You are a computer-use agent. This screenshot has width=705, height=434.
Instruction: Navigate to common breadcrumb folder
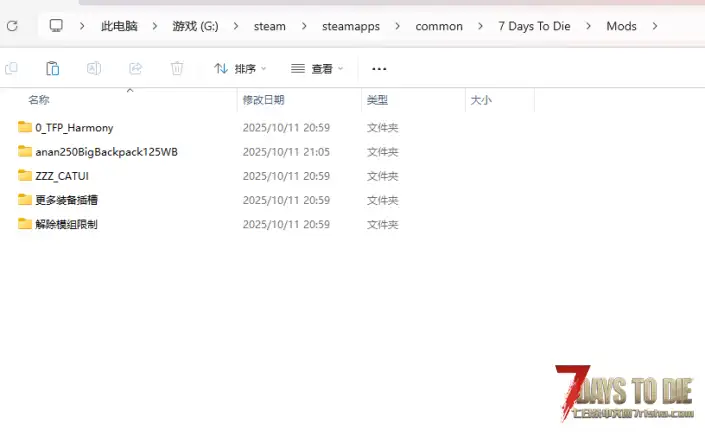[x=439, y=27]
